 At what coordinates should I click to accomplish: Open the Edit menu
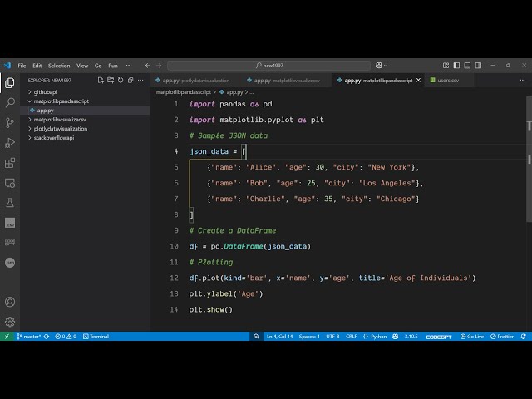pyautogui.click(x=37, y=66)
